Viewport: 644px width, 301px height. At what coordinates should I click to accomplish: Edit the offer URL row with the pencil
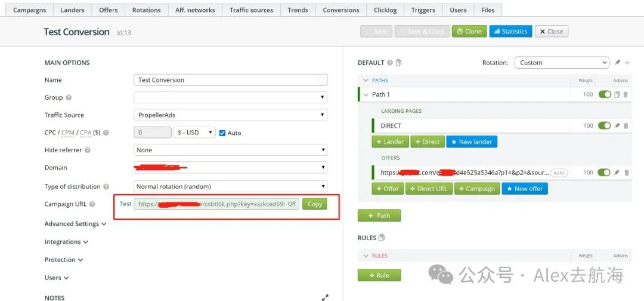pos(617,173)
